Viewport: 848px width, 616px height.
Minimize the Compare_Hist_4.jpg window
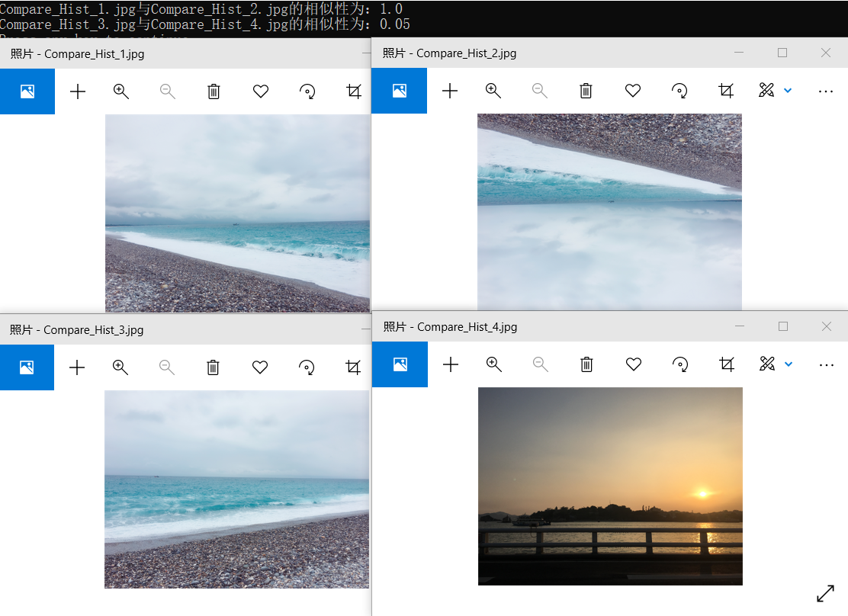740,326
